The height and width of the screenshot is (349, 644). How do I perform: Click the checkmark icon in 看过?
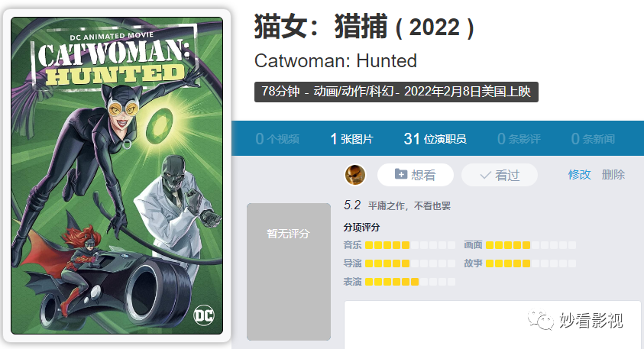485,176
